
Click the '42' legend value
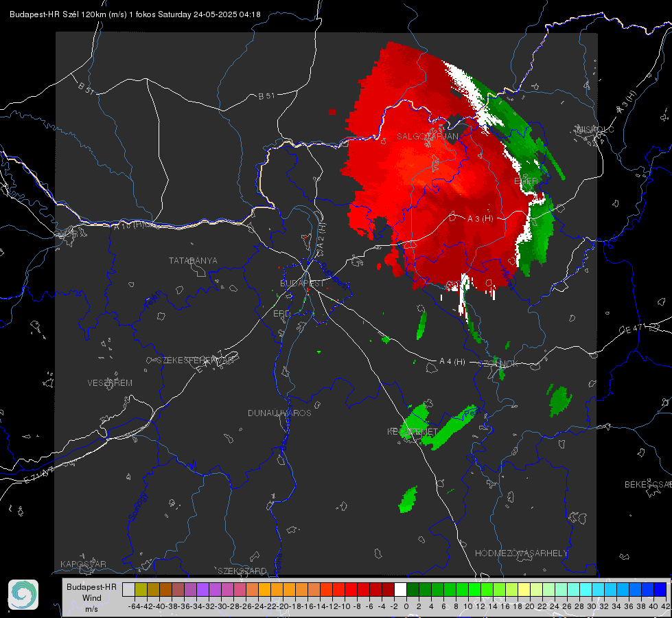click(665, 606)
